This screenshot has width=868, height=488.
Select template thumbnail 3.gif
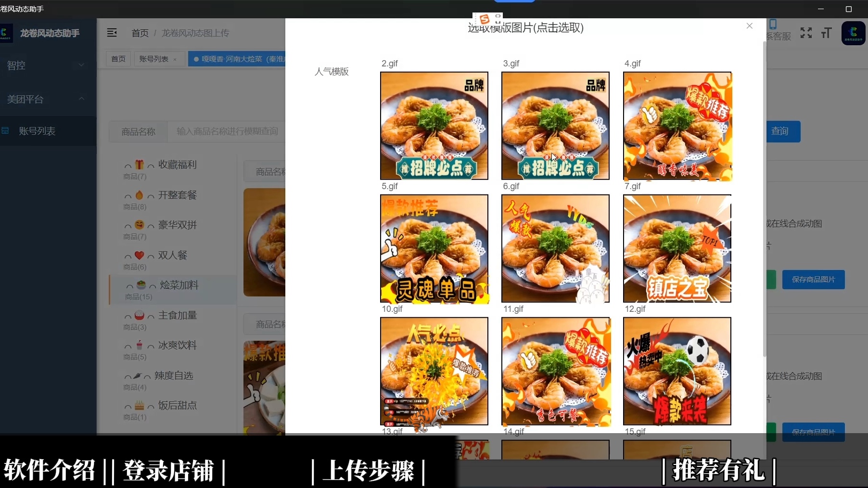(555, 126)
